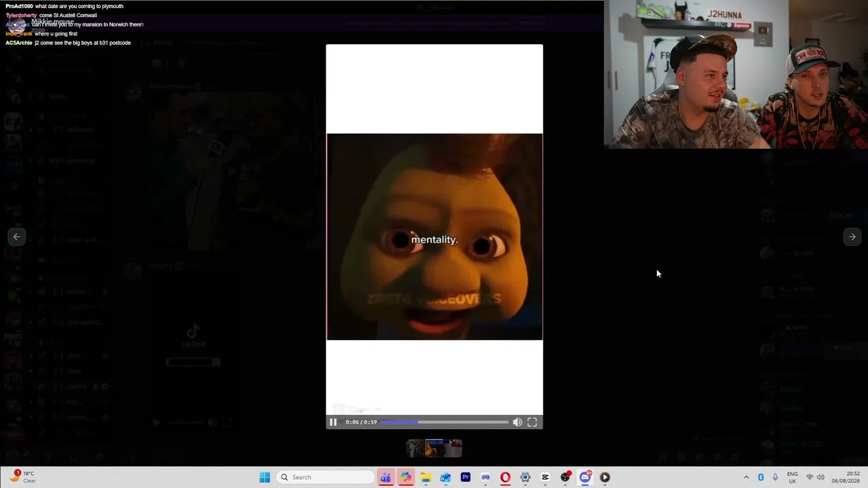The height and width of the screenshot is (488, 868).
Task: Select the first thumbnail in the media carousel
Action: coord(414,447)
